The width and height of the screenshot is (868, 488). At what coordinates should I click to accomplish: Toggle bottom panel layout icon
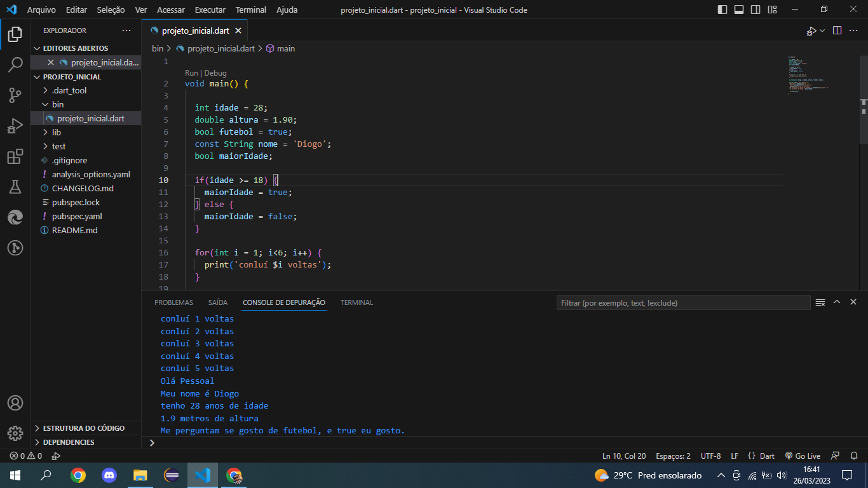pyautogui.click(x=739, y=10)
